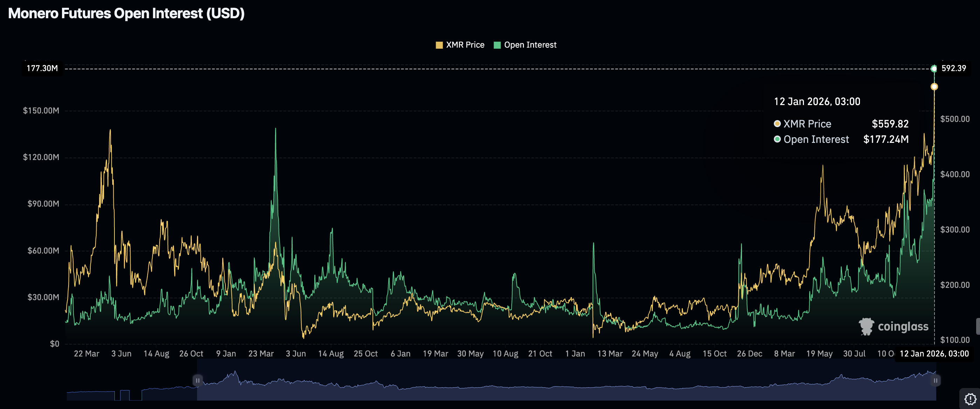Screen dimensions: 980x409
Task: Click the scrollbar thumb on right edge
Action: [978, 326]
